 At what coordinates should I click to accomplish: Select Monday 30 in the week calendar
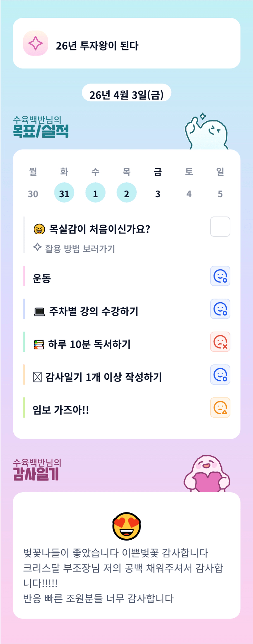coord(33,194)
